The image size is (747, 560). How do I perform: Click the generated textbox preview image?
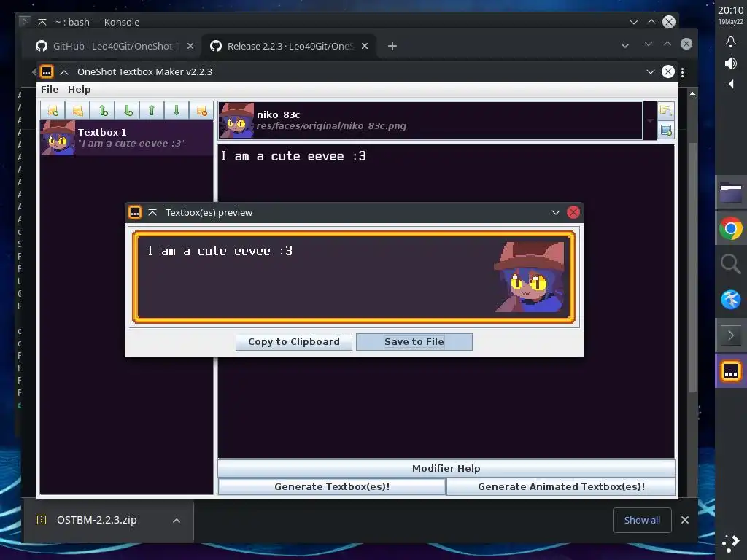click(x=354, y=277)
